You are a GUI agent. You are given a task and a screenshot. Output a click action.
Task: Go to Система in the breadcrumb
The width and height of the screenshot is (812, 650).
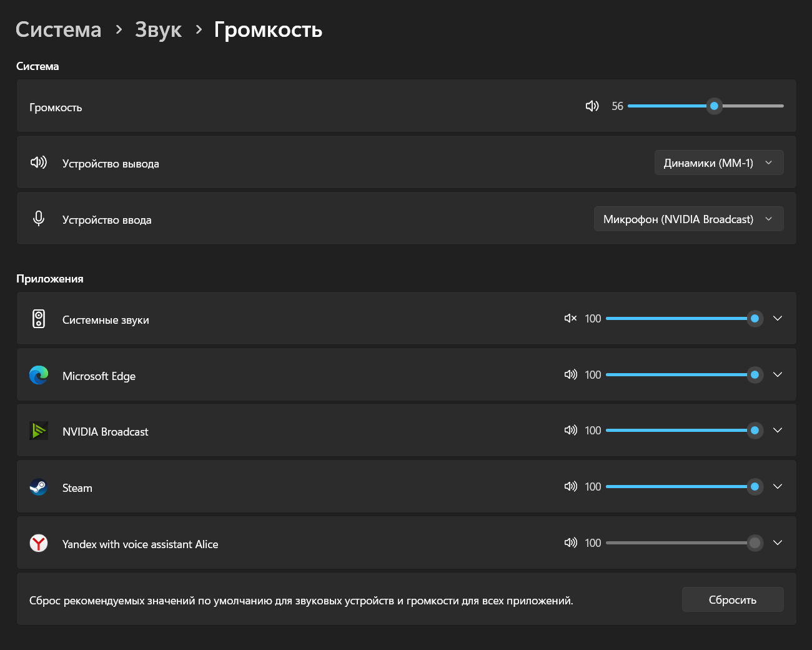58,29
